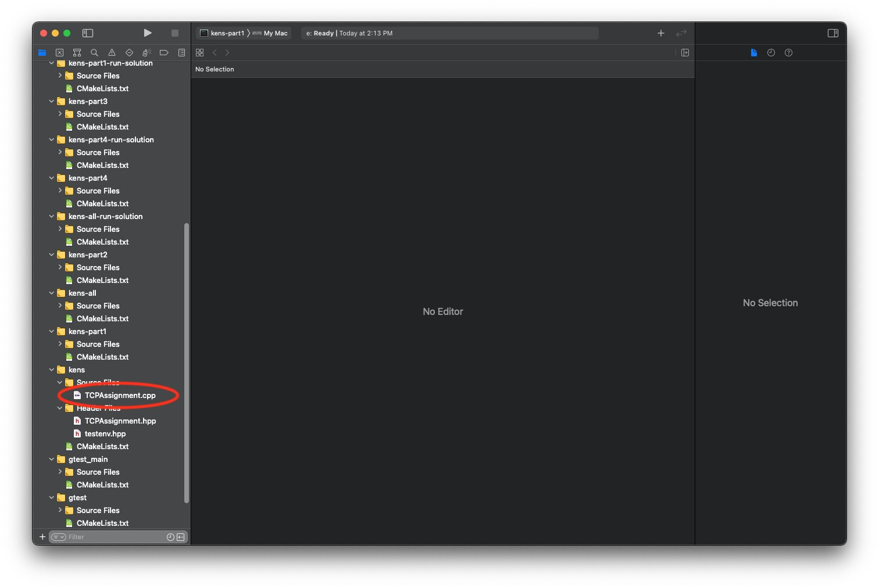Collapse the kens-part3 folder
The height and width of the screenshot is (588, 879).
point(52,101)
